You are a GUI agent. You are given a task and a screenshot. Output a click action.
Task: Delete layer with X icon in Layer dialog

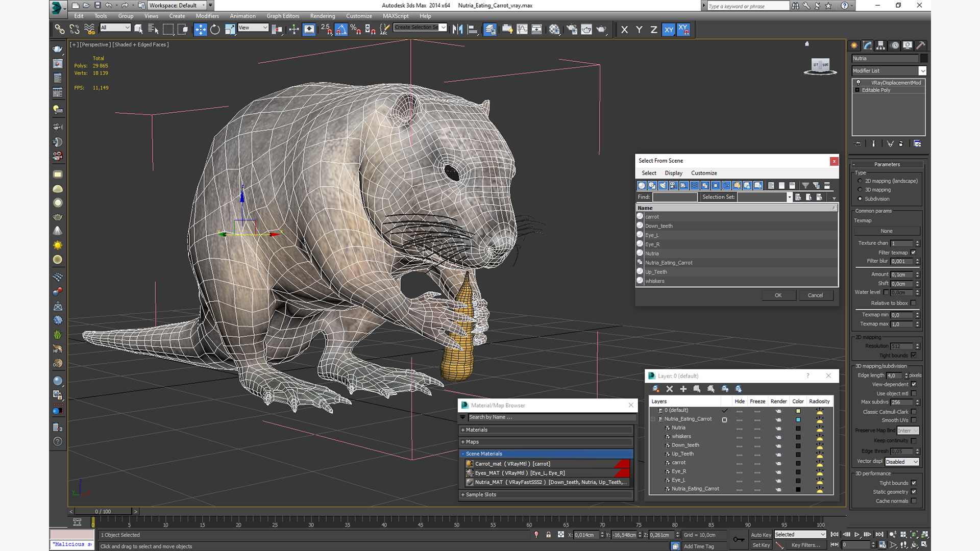coord(670,389)
